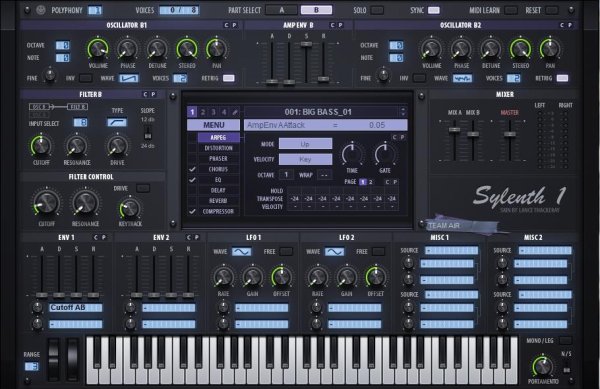Click the Filter B Cutoff knob
Screen dimensions: 600x389
[41, 146]
